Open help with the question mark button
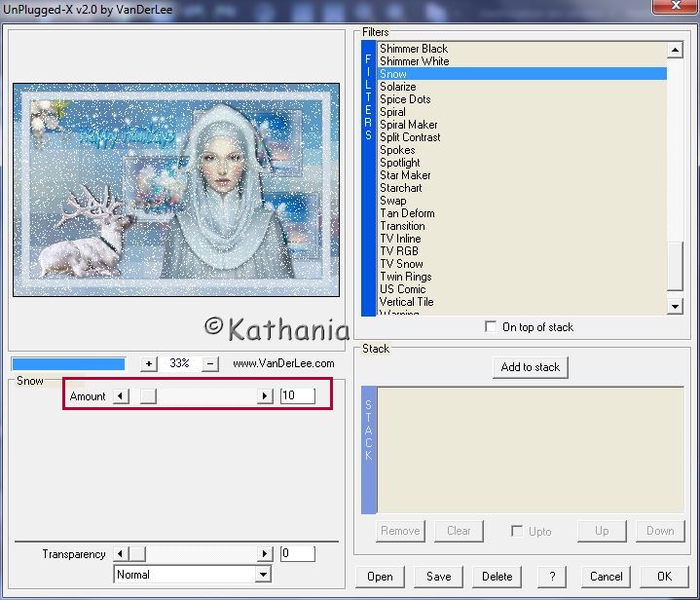The image size is (700, 600). pyautogui.click(x=552, y=577)
